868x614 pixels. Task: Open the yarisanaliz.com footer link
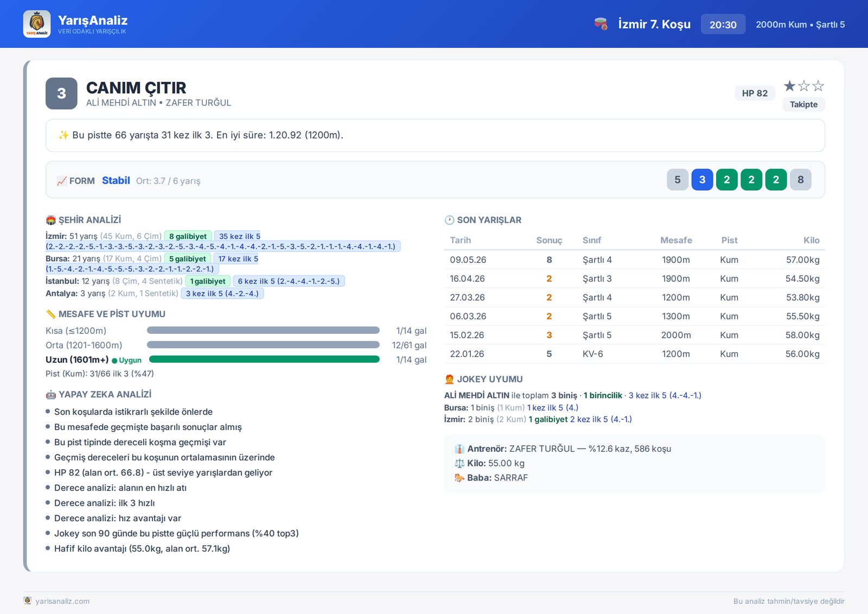point(62,601)
